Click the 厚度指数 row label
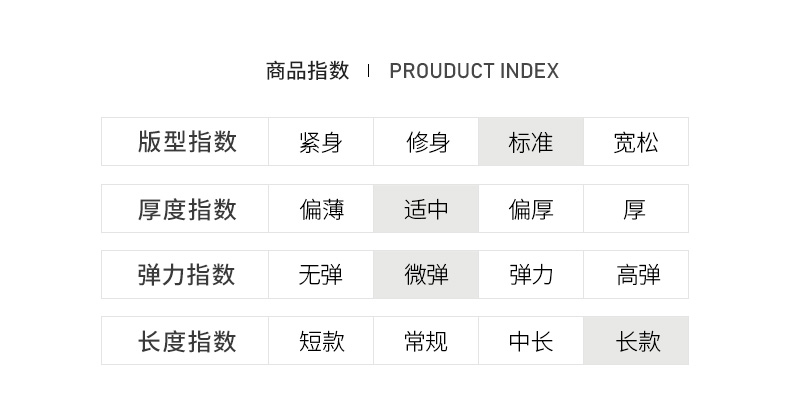Viewport: 790px width, 408px height. click(x=186, y=209)
